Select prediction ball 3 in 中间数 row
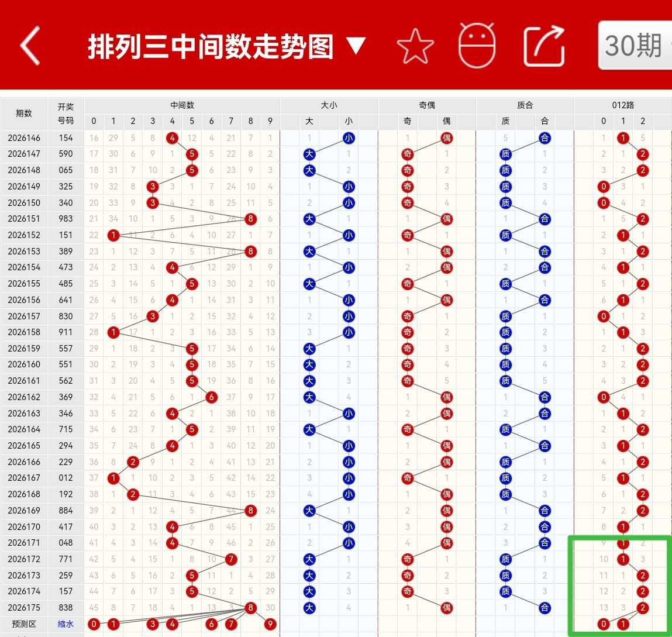672x637 pixels. (153, 624)
